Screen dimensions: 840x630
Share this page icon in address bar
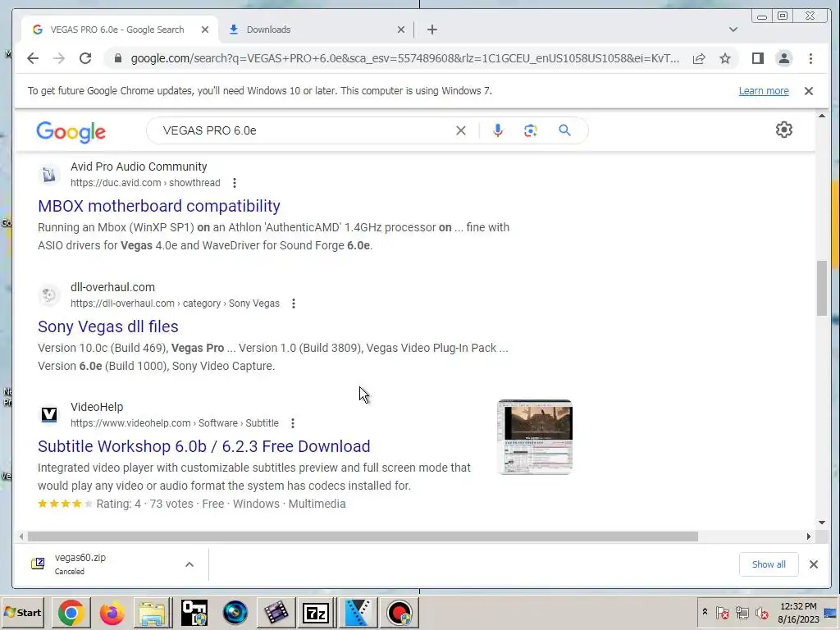699,58
